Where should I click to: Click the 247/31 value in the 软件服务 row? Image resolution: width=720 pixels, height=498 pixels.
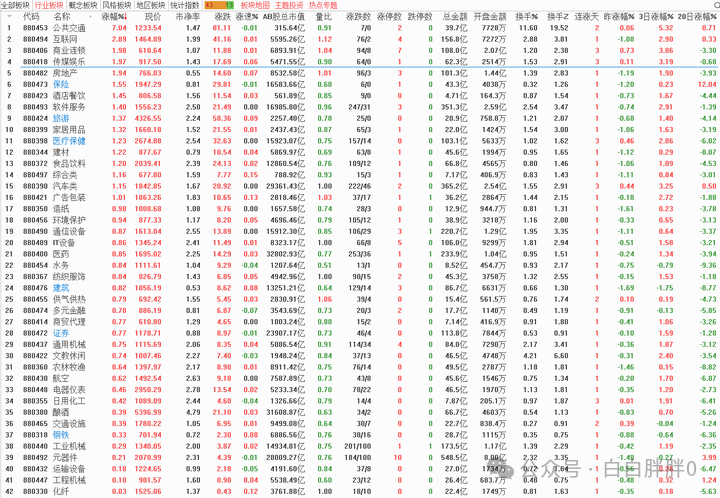point(359,107)
